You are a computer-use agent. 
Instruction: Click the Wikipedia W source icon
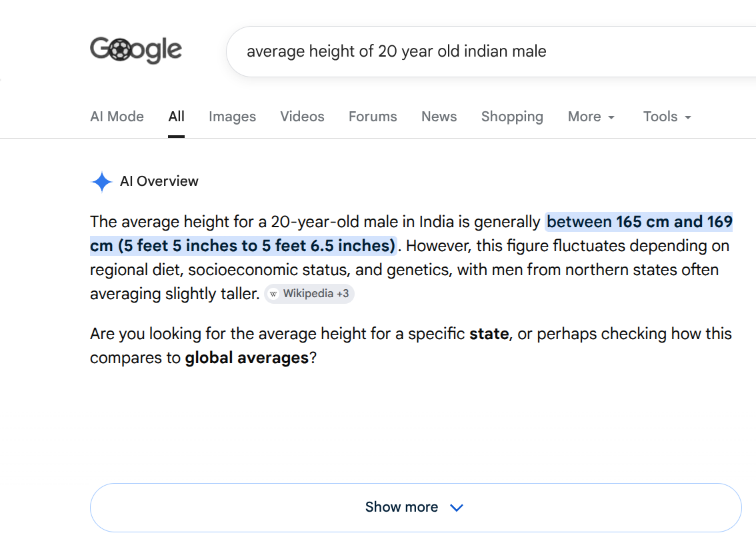[273, 294]
